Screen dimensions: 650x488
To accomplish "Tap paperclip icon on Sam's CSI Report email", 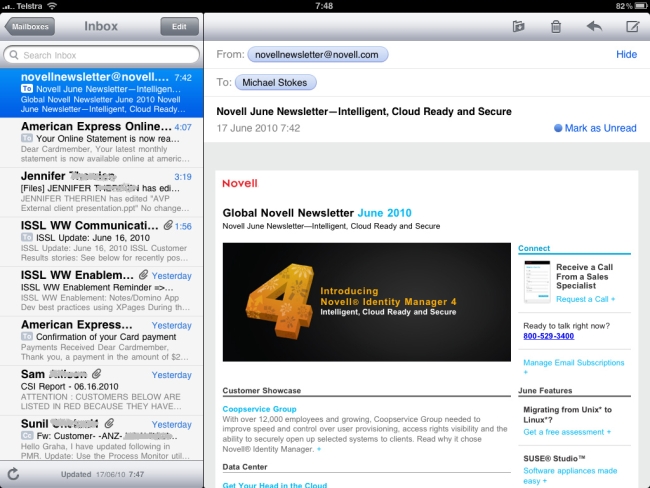I will coord(97,374).
